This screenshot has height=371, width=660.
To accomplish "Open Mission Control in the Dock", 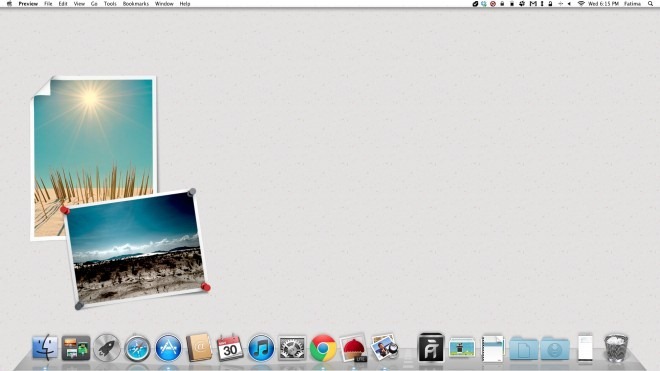I will [x=76, y=348].
